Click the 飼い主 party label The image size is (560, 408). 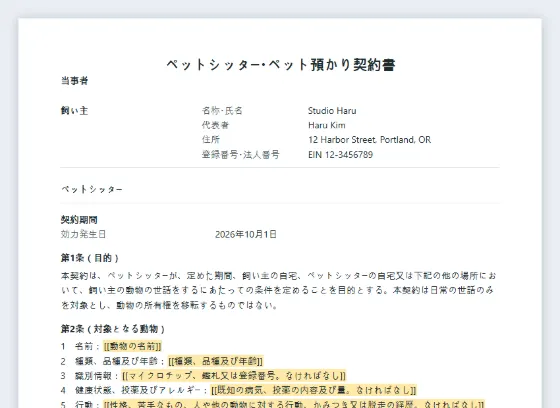click(74, 111)
